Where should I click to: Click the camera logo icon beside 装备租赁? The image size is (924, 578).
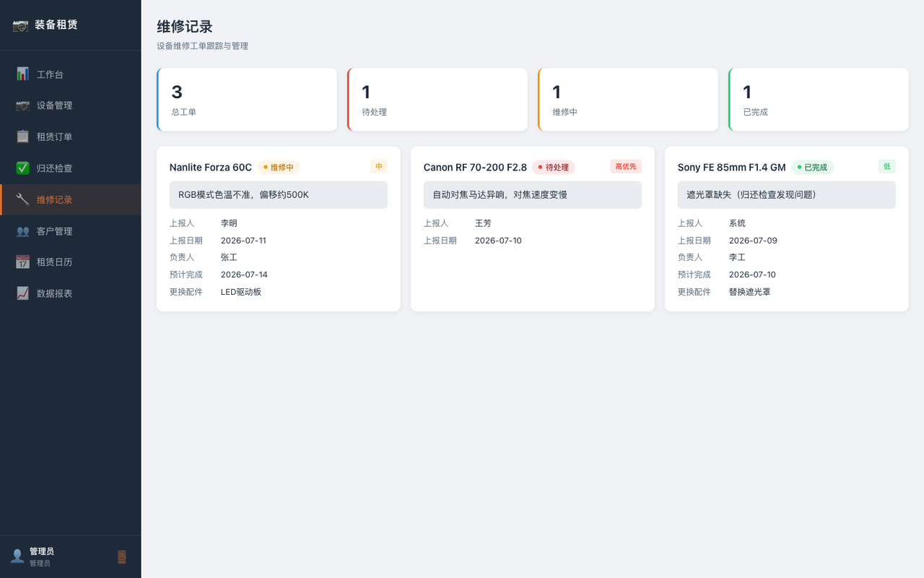20,25
